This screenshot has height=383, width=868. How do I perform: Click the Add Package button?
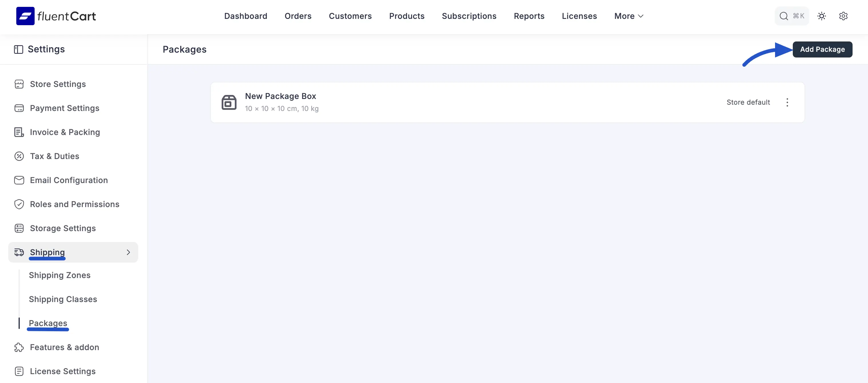pyautogui.click(x=823, y=49)
